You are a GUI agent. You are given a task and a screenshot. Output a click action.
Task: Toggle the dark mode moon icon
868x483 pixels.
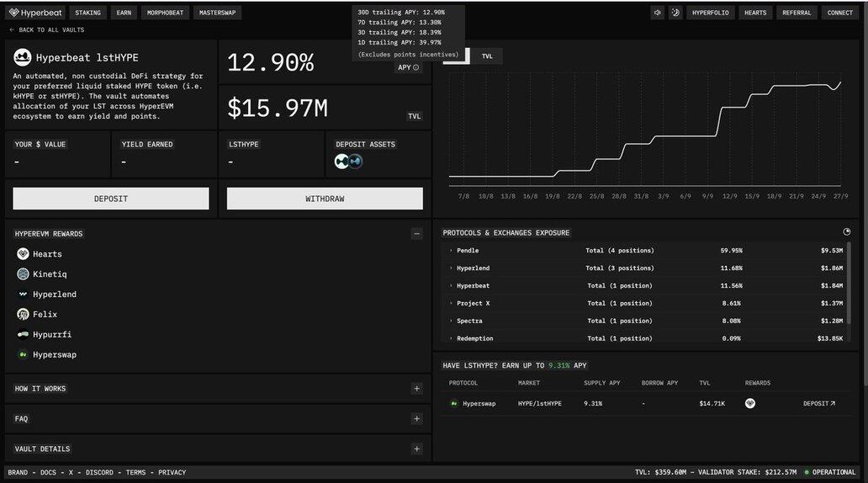point(675,13)
